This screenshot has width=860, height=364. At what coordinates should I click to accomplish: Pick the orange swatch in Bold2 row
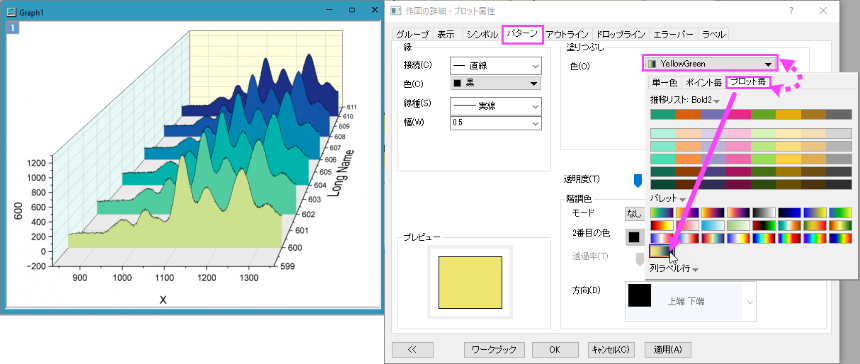coord(688,115)
